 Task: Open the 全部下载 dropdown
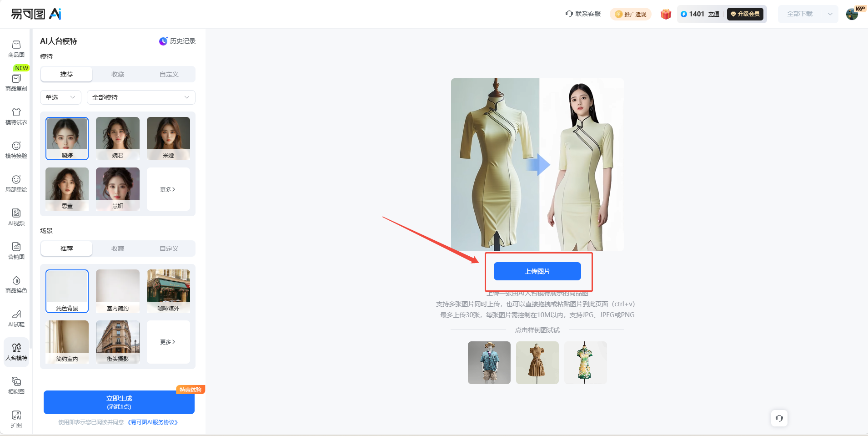[x=808, y=14]
